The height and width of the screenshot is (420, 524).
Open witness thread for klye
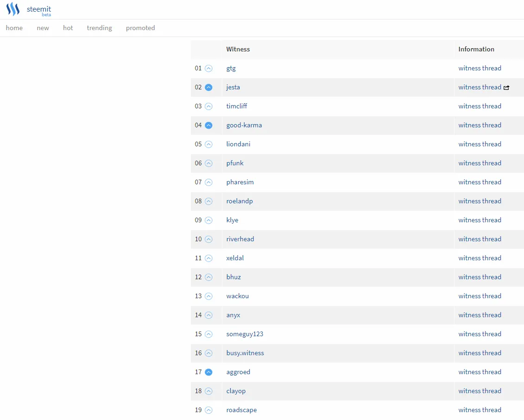pyautogui.click(x=480, y=220)
